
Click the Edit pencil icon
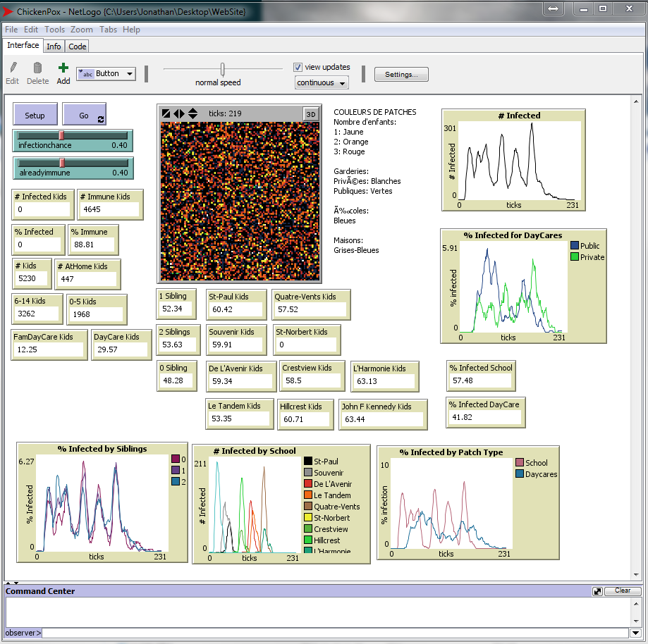pos(13,68)
